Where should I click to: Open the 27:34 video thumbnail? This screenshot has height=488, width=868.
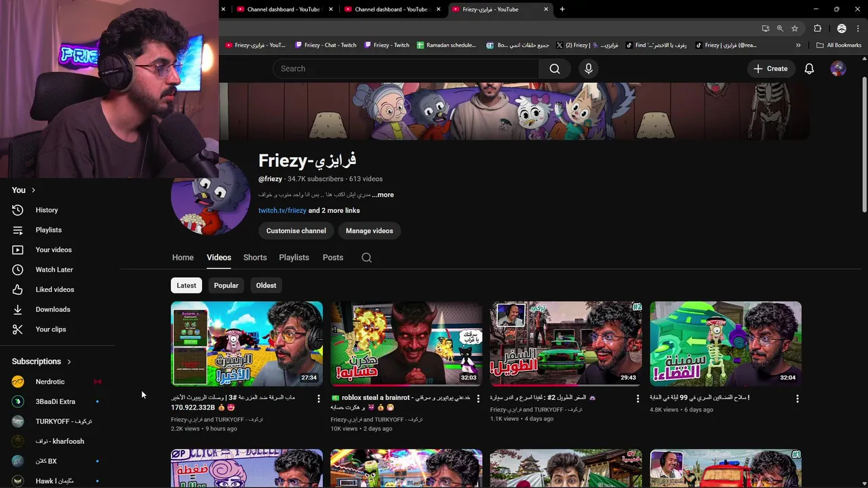[247, 344]
